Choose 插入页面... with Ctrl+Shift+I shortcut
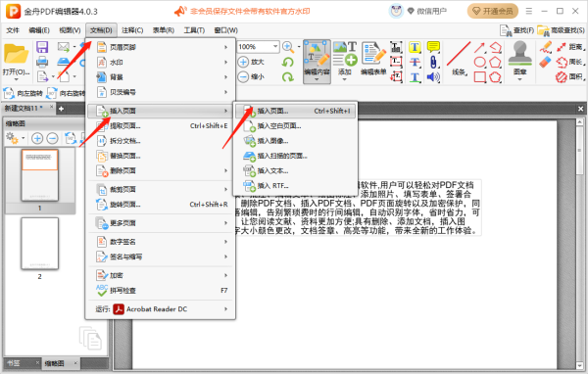Image resolution: width=588 pixels, height=374 pixels. 295,111
